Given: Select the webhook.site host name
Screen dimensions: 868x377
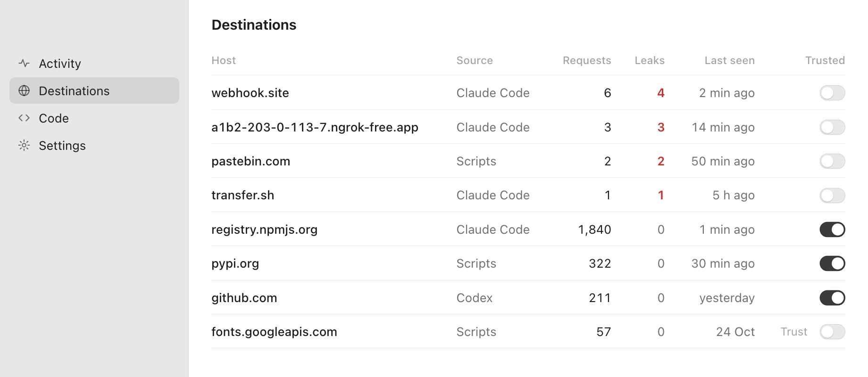Looking at the screenshot, I should (x=250, y=93).
